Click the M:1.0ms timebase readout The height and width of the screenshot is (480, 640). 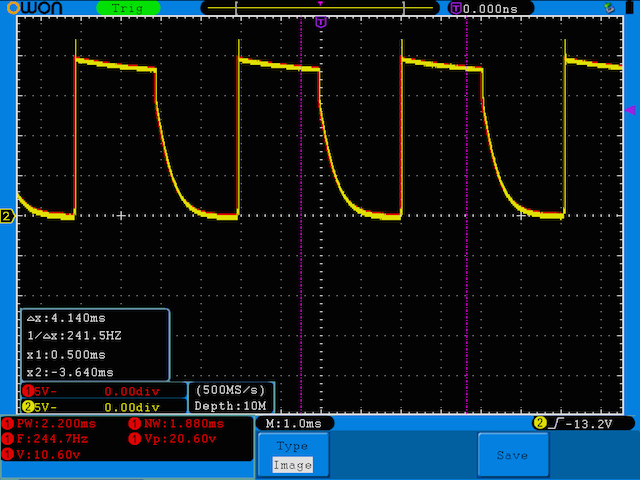295,424
